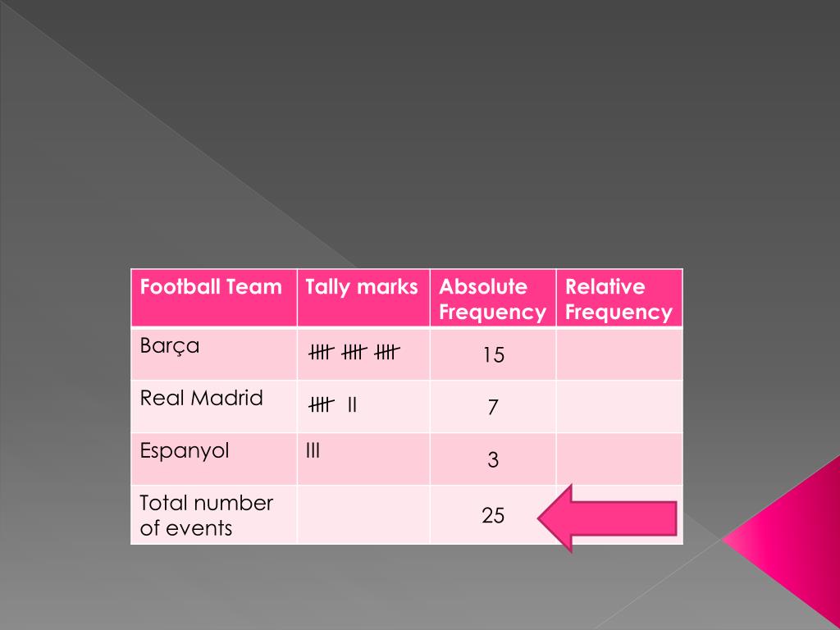Select the absolute frequency value 3
The width and height of the screenshot is (840, 630).
coord(493,459)
